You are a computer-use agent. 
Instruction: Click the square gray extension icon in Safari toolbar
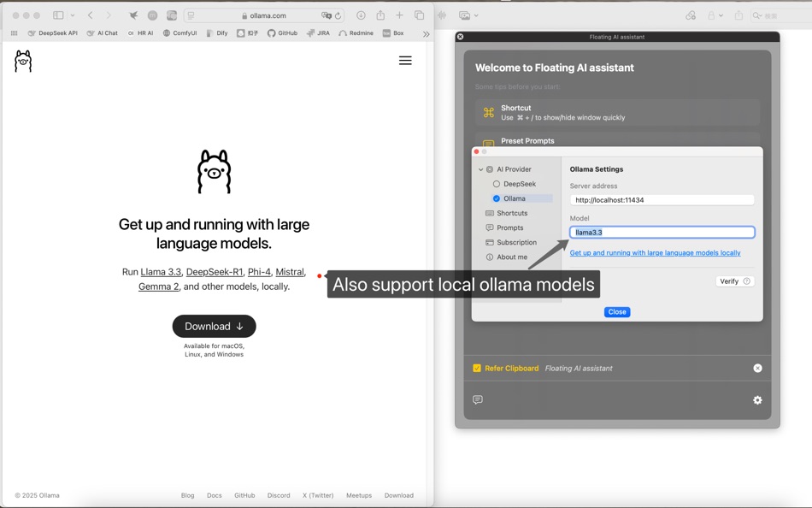172,15
